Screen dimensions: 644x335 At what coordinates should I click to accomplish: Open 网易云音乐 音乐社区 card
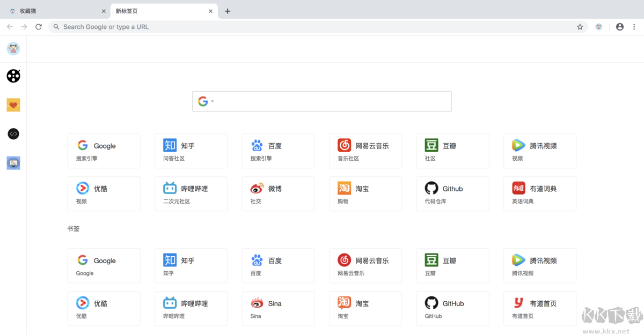[365, 151]
